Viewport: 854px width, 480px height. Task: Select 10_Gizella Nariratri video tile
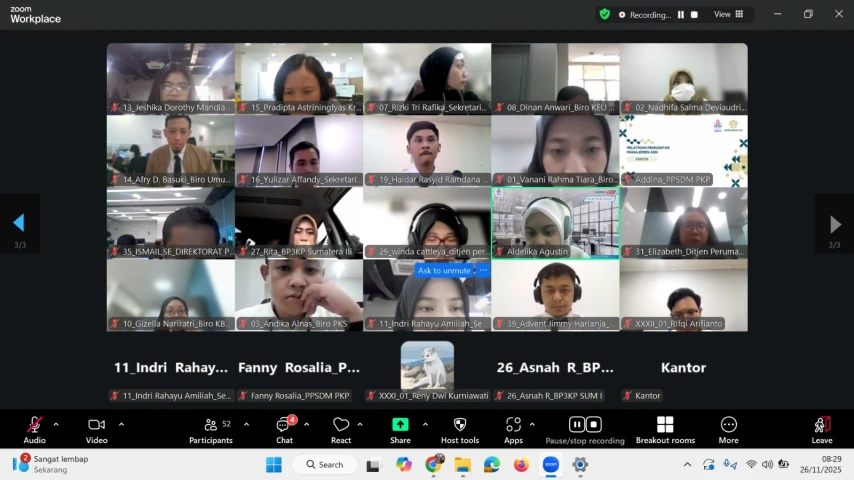click(x=170, y=295)
